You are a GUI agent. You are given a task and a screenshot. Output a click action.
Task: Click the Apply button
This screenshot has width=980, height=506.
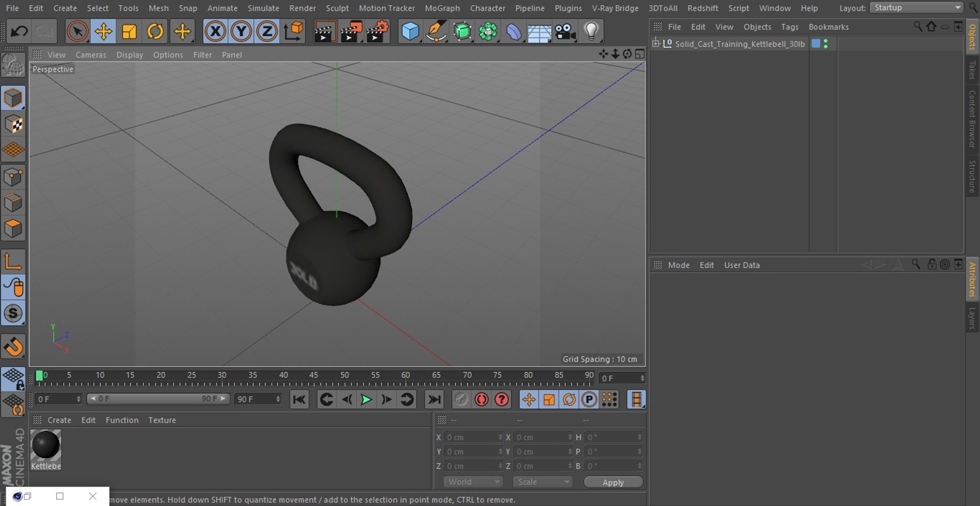(x=613, y=483)
